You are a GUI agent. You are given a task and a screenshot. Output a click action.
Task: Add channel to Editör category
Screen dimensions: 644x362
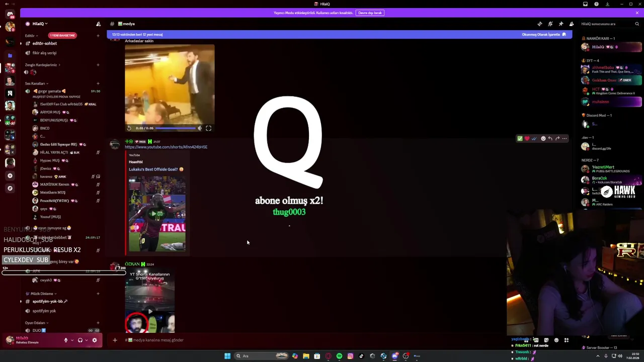(98, 36)
